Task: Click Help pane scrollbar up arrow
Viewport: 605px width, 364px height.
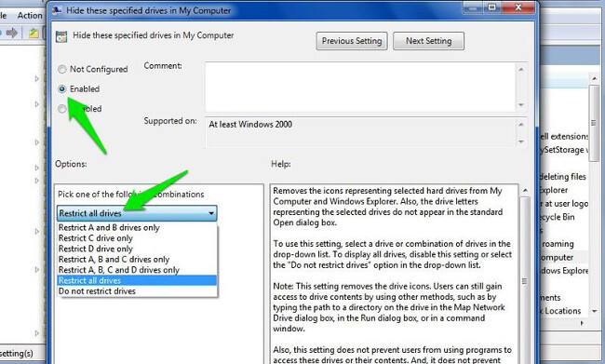Action: (x=525, y=190)
